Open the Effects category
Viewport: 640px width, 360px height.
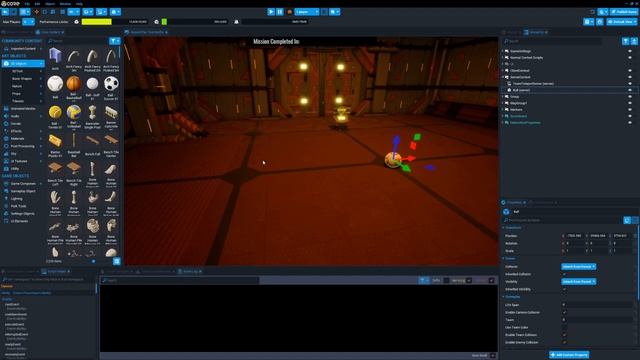point(16,131)
